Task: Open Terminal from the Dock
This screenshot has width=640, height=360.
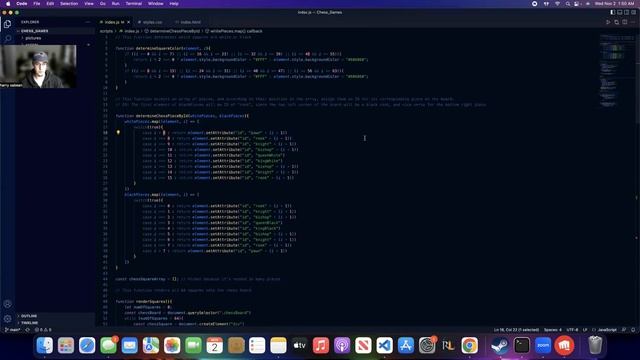Action: click(x=522, y=346)
